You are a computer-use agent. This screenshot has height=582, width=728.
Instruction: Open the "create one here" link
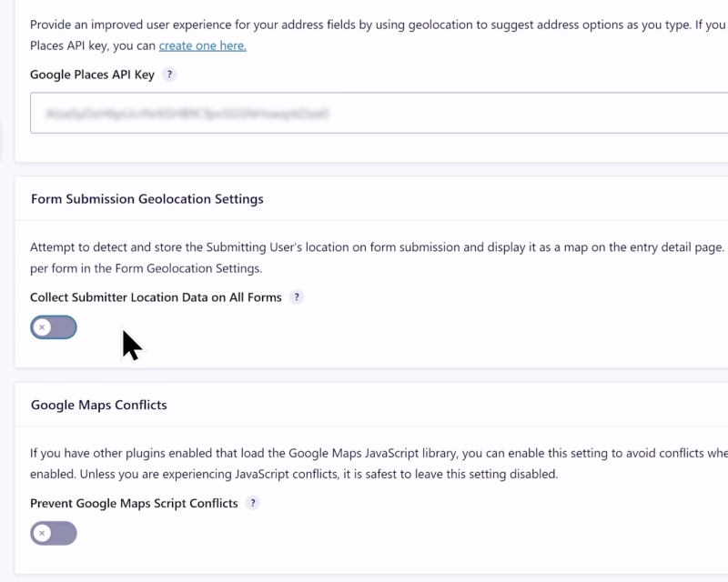coord(202,45)
